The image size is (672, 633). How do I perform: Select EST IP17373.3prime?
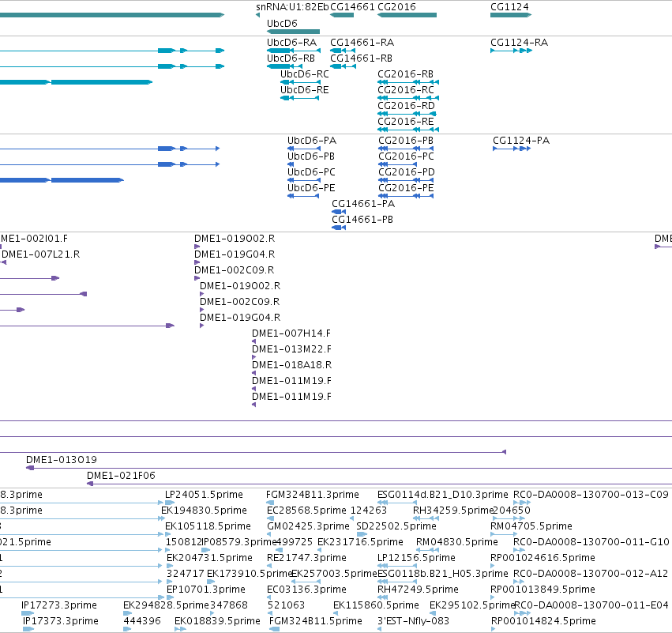(28, 629)
